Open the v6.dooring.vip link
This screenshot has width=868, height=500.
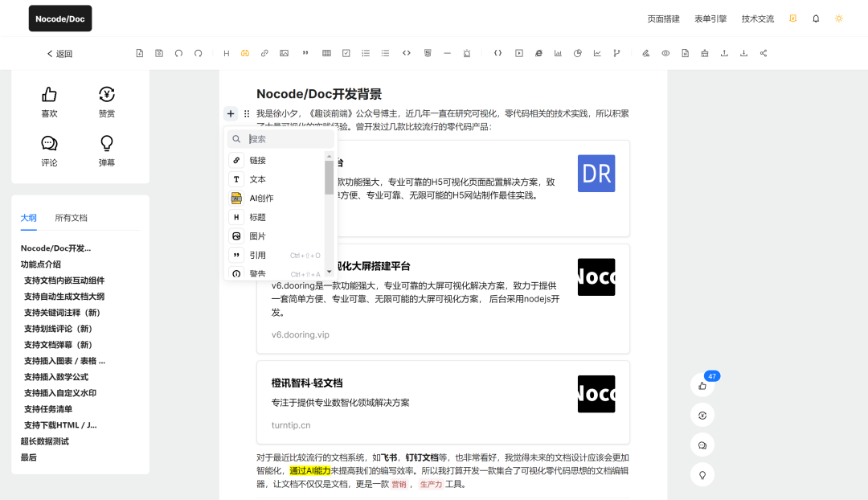point(298,334)
